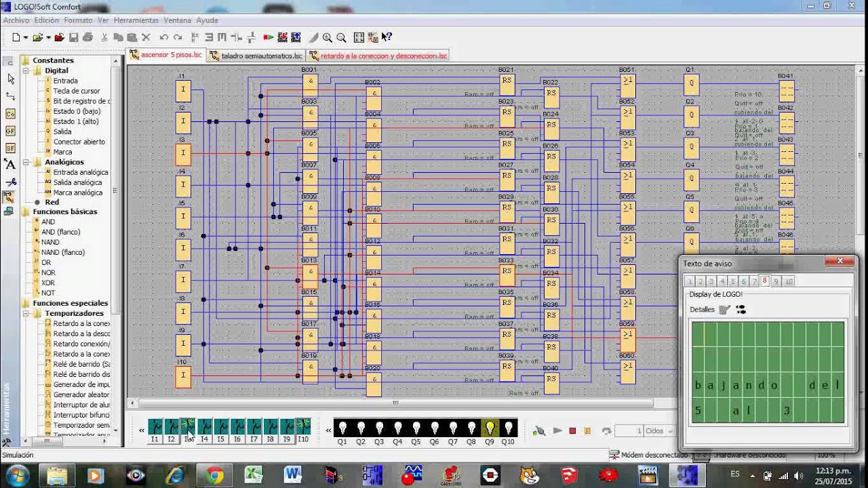Open the Ventana menu
The image size is (868, 488).
point(177,20)
